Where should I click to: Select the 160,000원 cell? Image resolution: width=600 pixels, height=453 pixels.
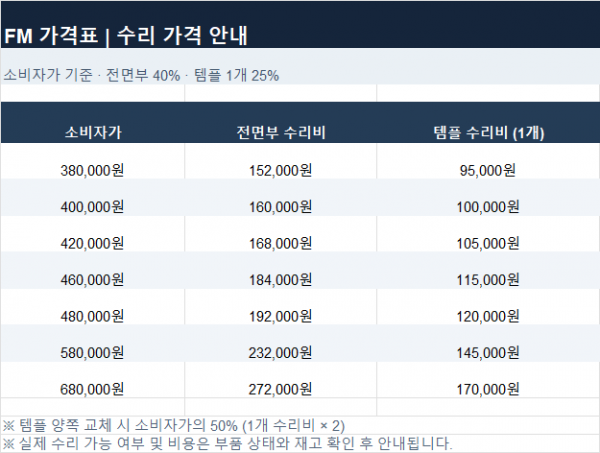(x=280, y=197)
